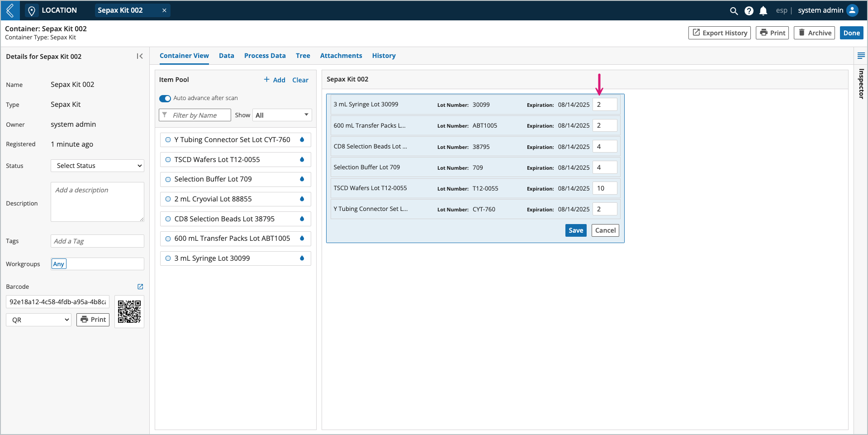Select circle for 3 mL Syringe Lot 30099
The height and width of the screenshot is (435, 868).
168,258
